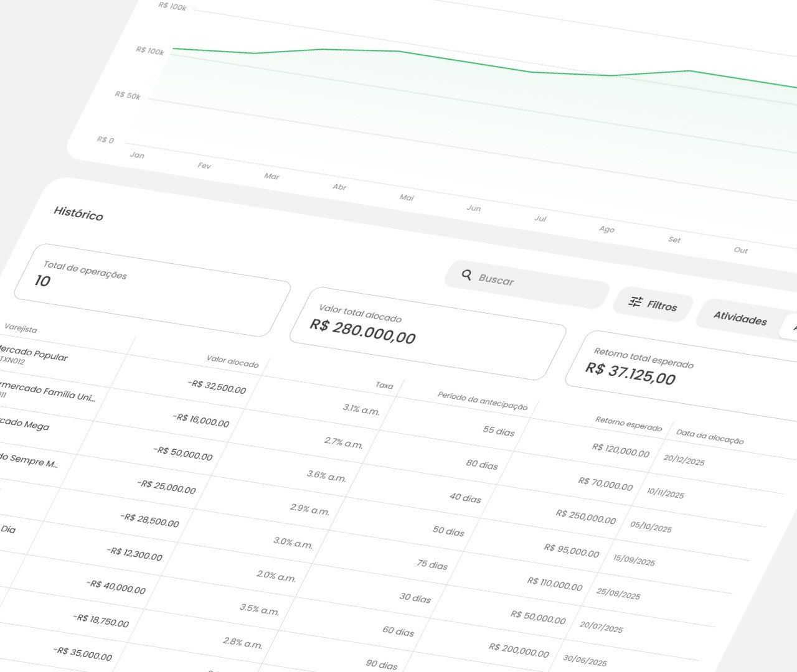Select the Valor total alocado card
797x672 pixels.
point(428,334)
